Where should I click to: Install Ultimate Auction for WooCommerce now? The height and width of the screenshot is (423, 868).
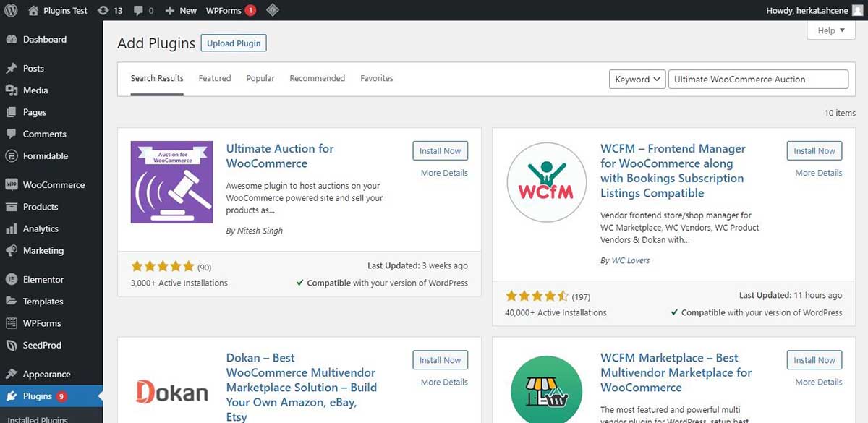(441, 151)
